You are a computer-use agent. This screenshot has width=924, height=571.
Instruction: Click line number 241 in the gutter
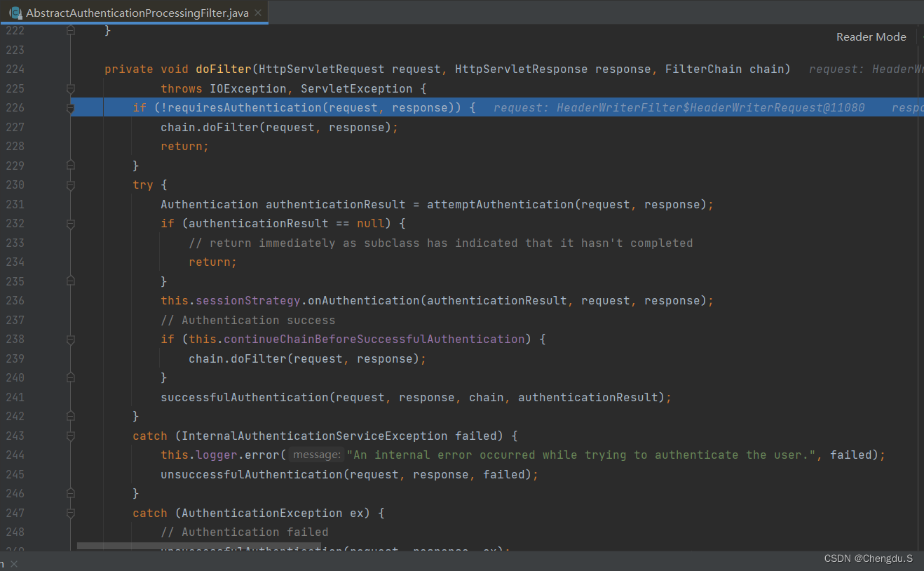pos(15,397)
